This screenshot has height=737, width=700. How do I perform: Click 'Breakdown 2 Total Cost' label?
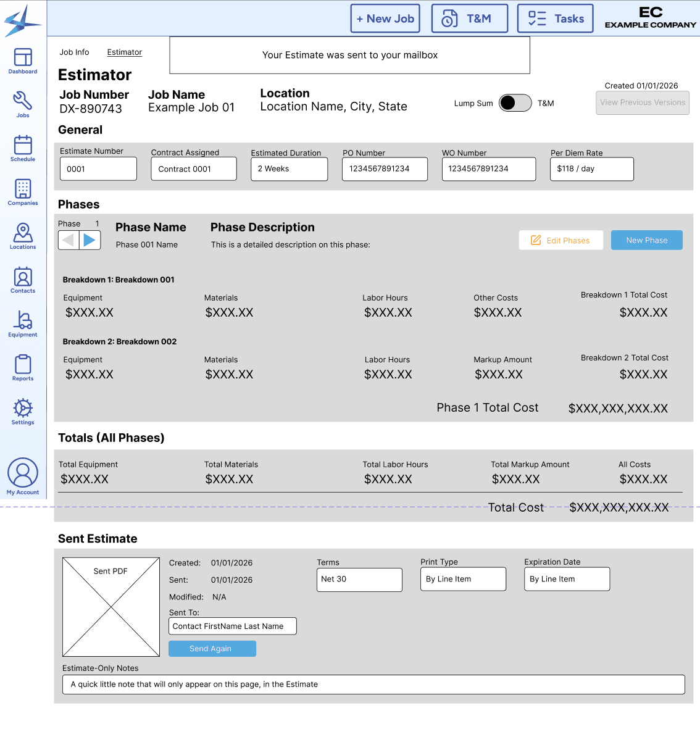coord(624,357)
